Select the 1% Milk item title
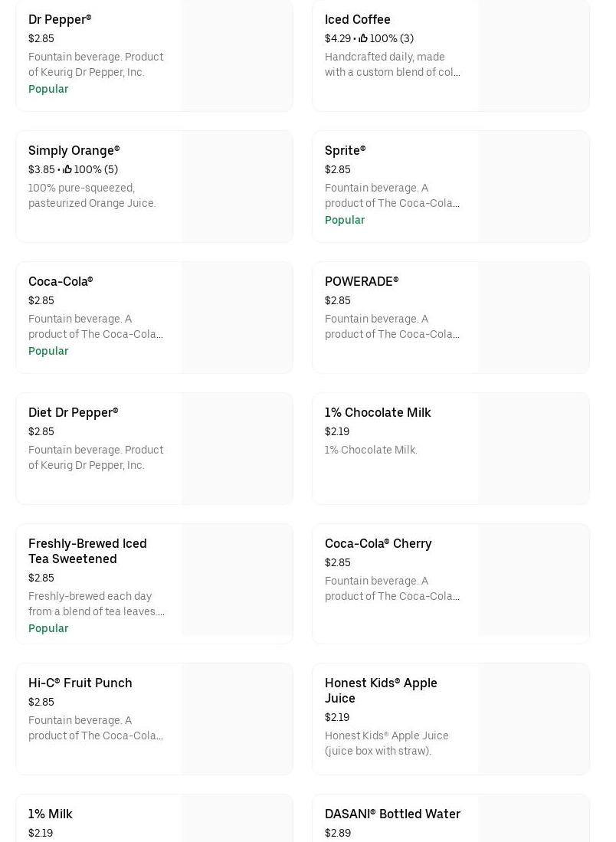Screen dimensions: 616x842 (50, 814)
